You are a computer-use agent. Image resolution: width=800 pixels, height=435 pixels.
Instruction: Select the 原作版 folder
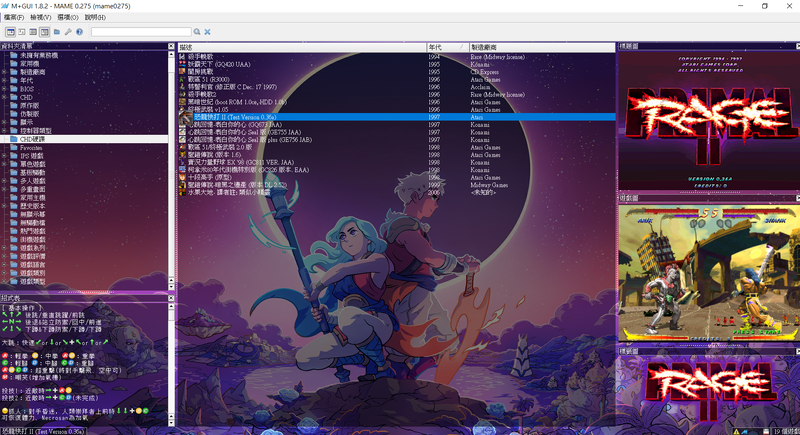pyautogui.click(x=30, y=106)
